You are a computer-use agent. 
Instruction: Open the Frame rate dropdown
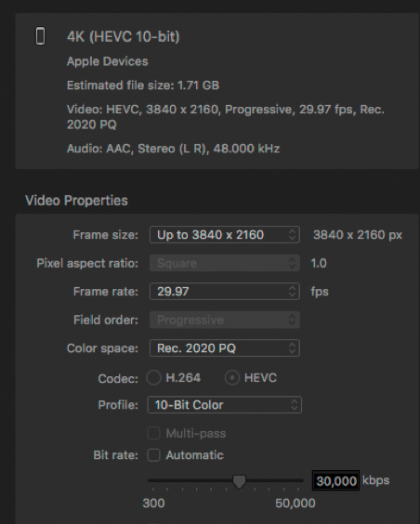225,292
